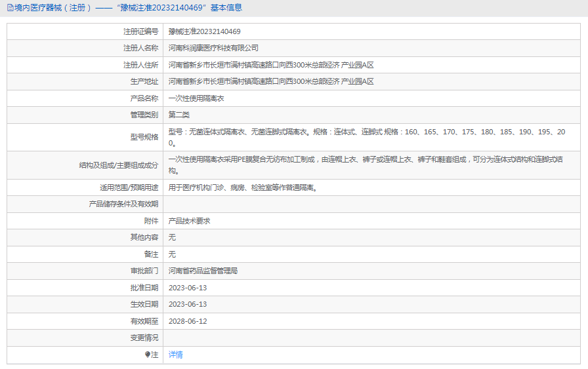
Task: Click the 生产地址 label
Action: [x=144, y=82]
